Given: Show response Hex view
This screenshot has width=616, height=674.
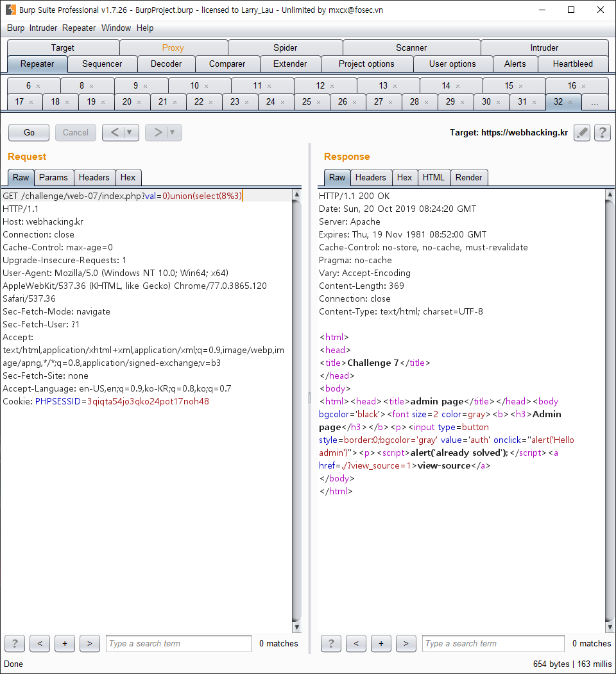Looking at the screenshot, I should click(x=404, y=178).
